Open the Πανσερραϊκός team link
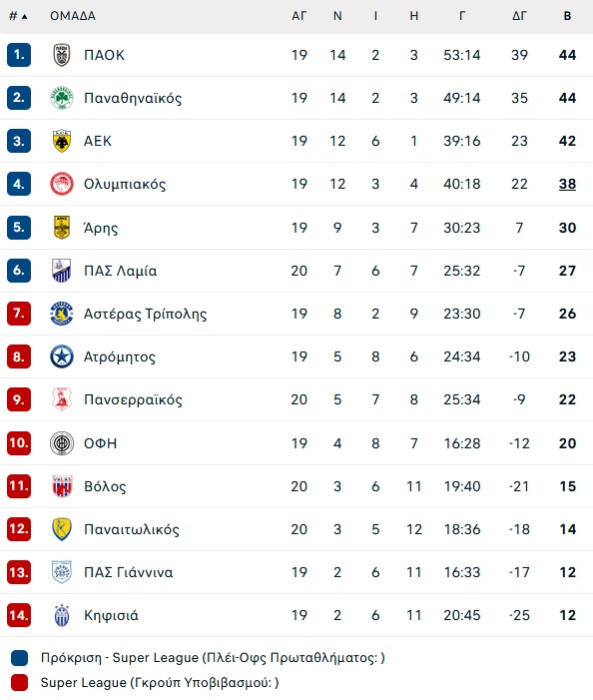593x700 pixels. (x=133, y=399)
